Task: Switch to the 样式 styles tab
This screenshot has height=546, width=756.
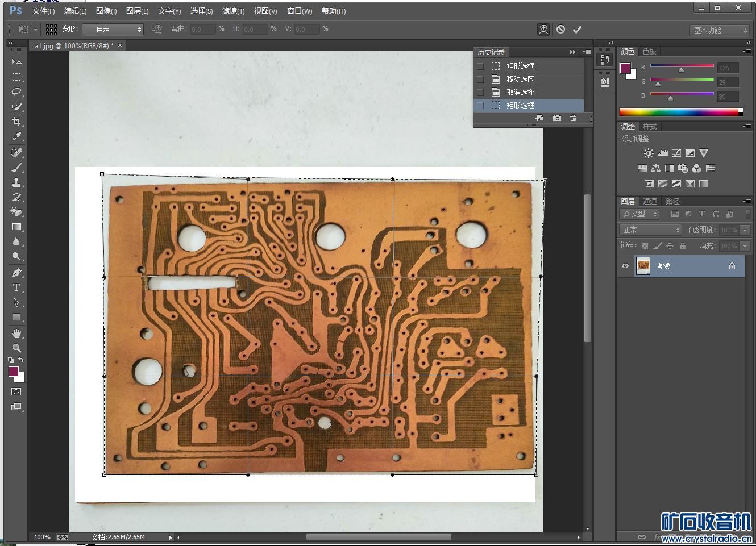Action: click(x=650, y=126)
